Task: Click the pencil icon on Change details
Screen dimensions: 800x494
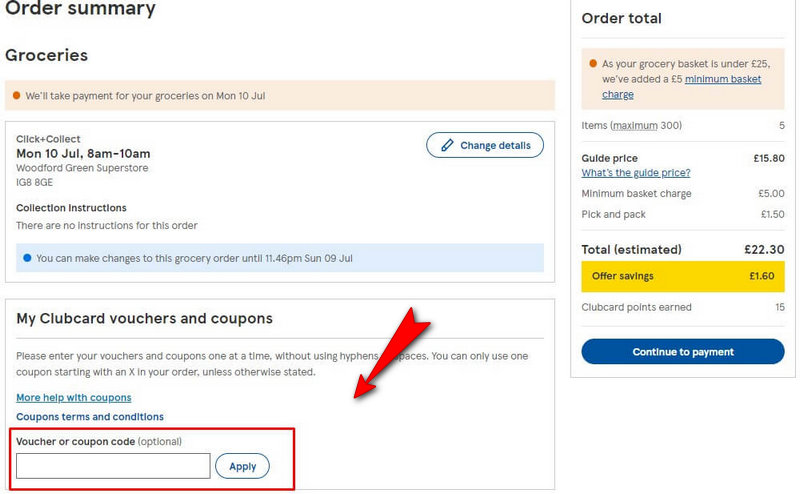Action: tap(447, 145)
